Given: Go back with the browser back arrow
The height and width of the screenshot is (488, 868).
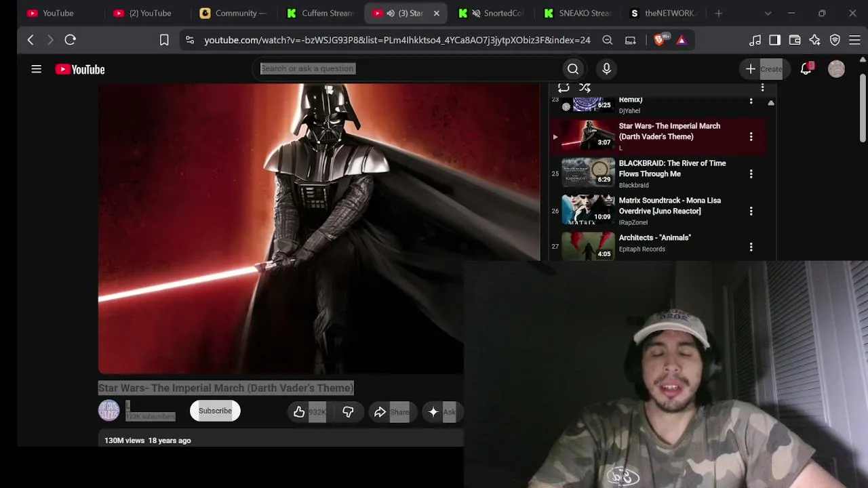Looking at the screenshot, I should click(x=31, y=40).
